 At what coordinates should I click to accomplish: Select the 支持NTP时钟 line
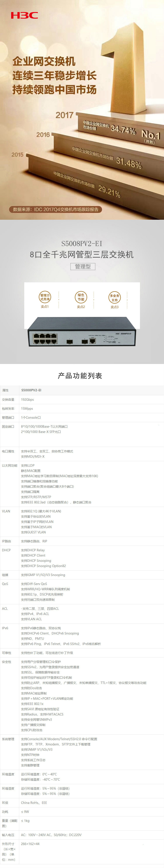point(30,755)
